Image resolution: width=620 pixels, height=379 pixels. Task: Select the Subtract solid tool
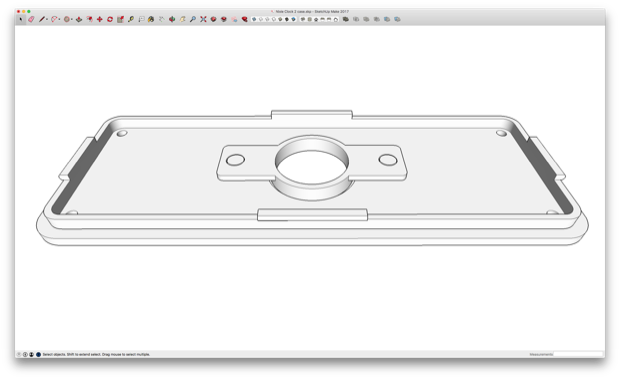tap(376, 19)
